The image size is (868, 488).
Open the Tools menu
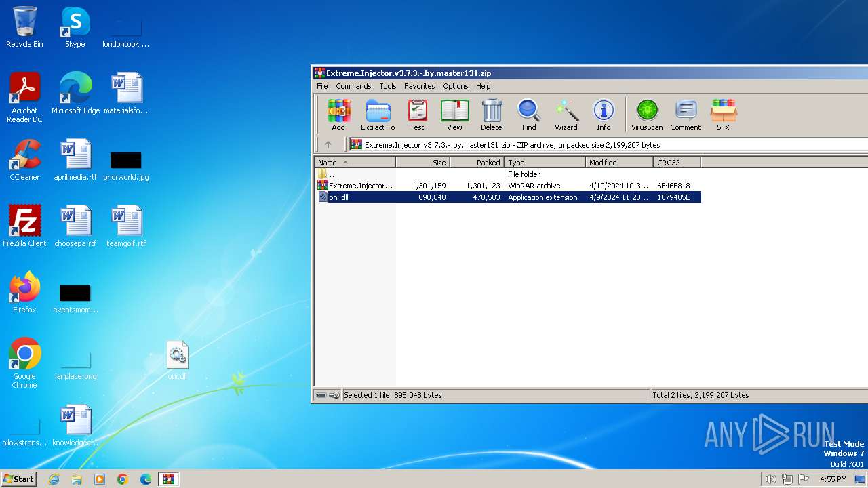(x=388, y=86)
